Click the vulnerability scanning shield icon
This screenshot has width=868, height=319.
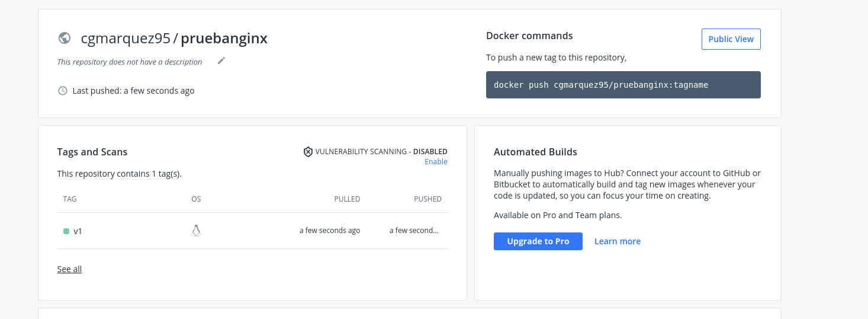click(308, 152)
